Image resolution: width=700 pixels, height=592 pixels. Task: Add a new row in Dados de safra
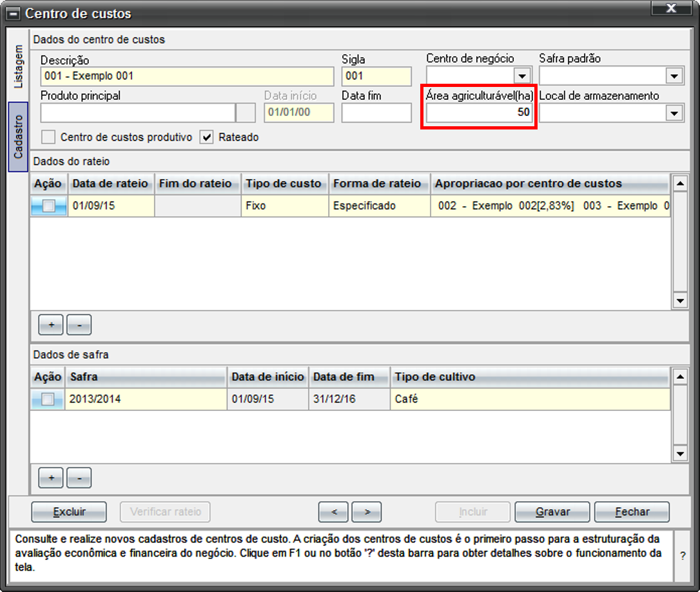51,478
